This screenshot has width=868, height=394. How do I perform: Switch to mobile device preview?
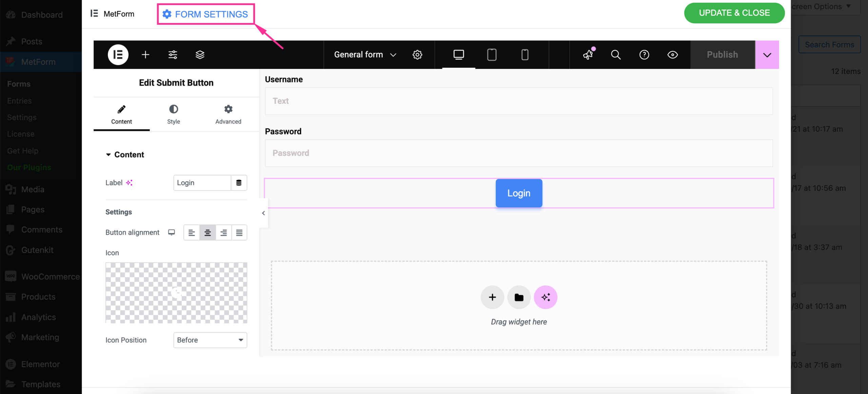click(x=525, y=55)
